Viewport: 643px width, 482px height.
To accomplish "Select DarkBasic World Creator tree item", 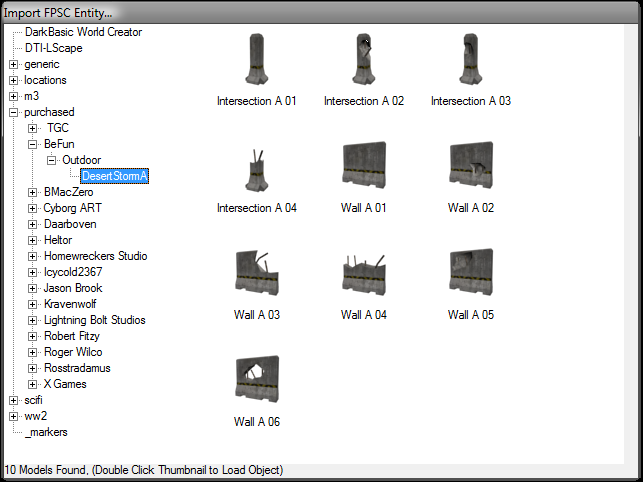I will tap(83, 32).
